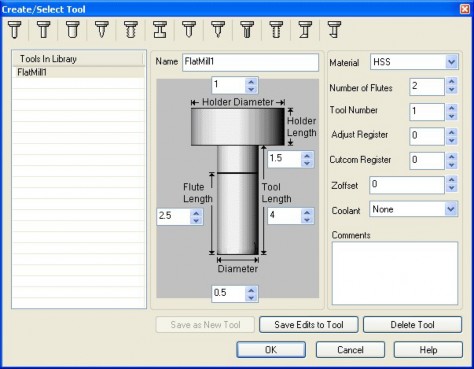The height and width of the screenshot is (369, 474).
Task: Click the Cancel button
Action: tap(350, 350)
